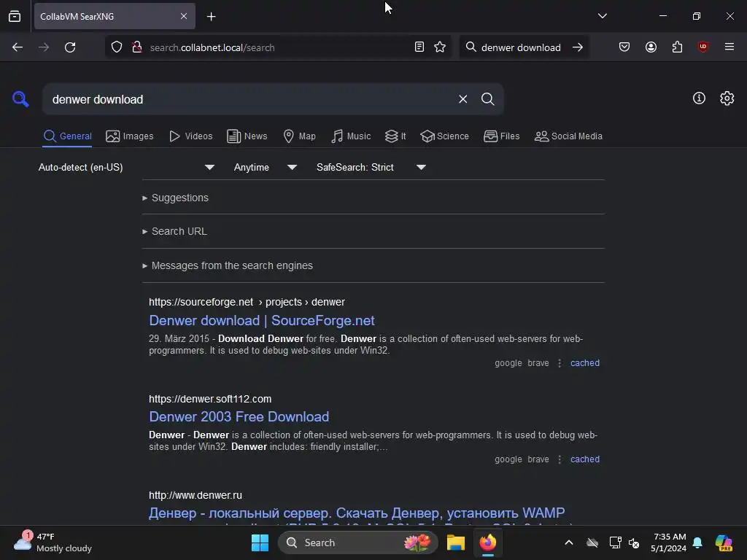The width and height of the screenshot is (747, 560).
Task: Click the https://denwer.soft112.com URL text
Action: 210,399
